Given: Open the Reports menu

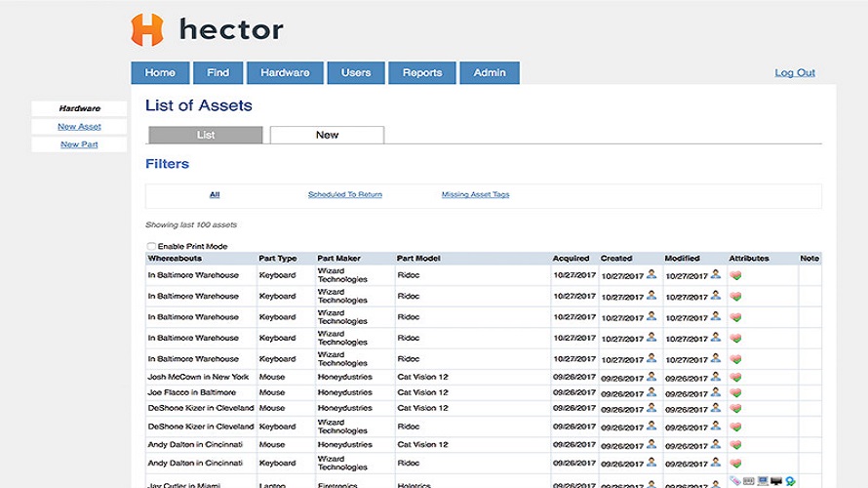Looking at the screenshot, I should point(421,73).
